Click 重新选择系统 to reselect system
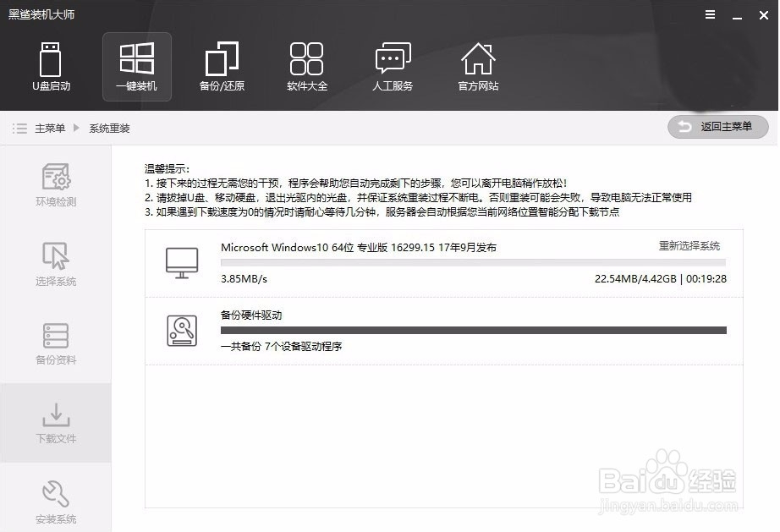780x532 pixels. (689, 245)
